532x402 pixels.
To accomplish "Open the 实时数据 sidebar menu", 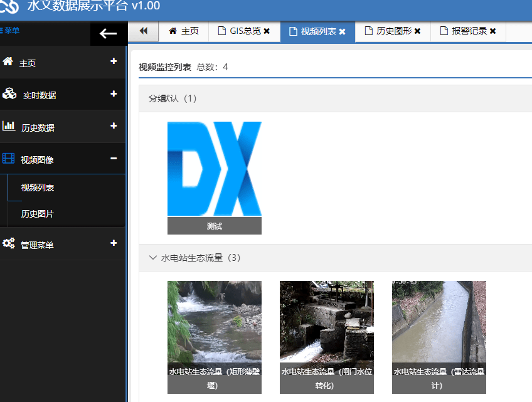I will click(63, 94).
